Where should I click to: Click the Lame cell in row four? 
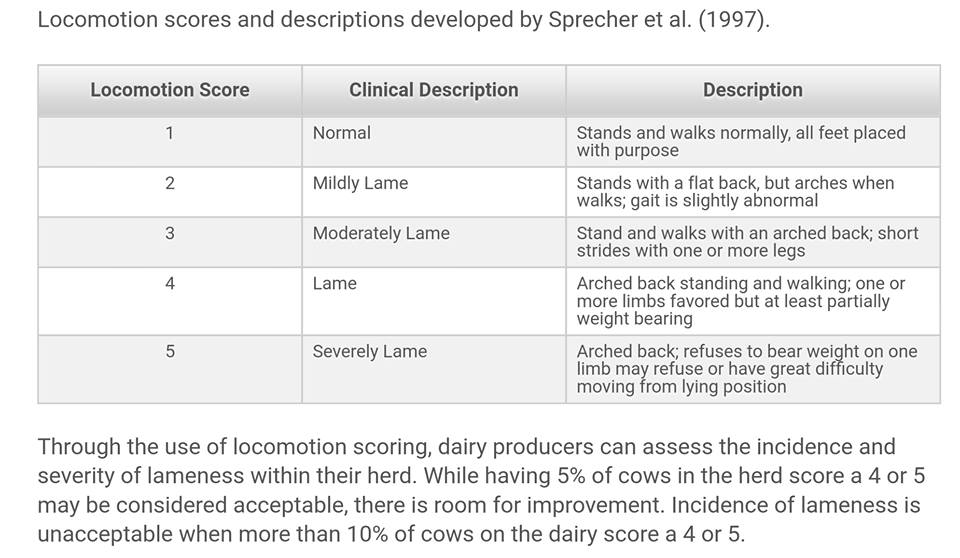coord(433,301)
